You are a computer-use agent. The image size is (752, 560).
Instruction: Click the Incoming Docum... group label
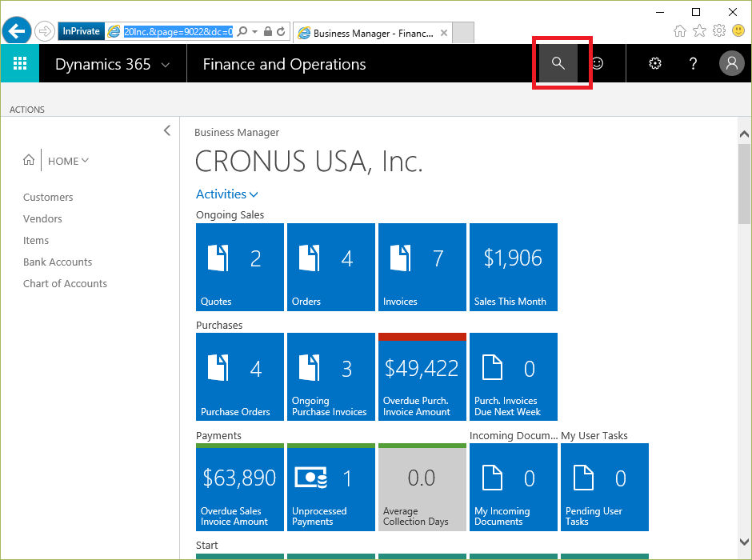coord(514,435)
